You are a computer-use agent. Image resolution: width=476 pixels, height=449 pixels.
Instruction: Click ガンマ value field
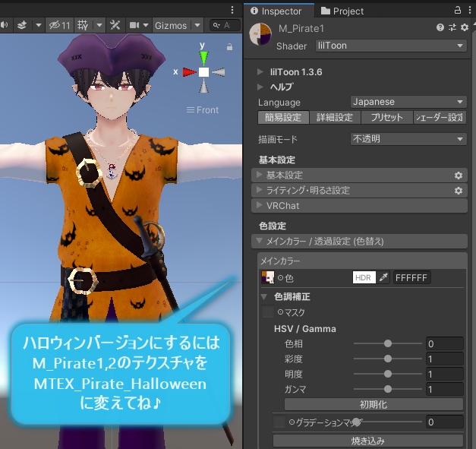[x=445, y=389]
